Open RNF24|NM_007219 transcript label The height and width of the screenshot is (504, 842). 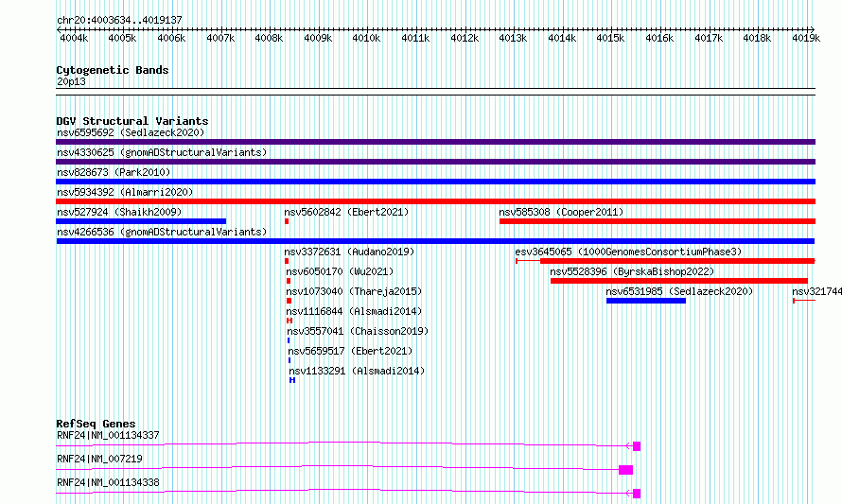99,459
